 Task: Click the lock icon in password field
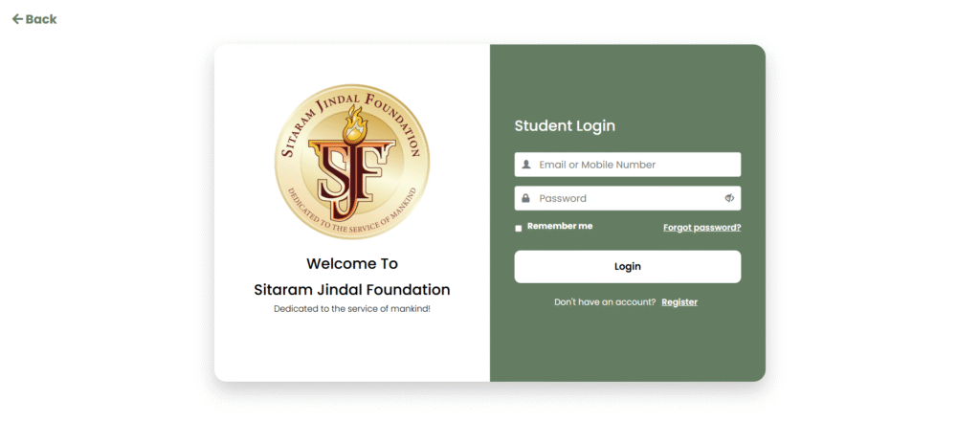pyautogui.click(x=526, y=198)
